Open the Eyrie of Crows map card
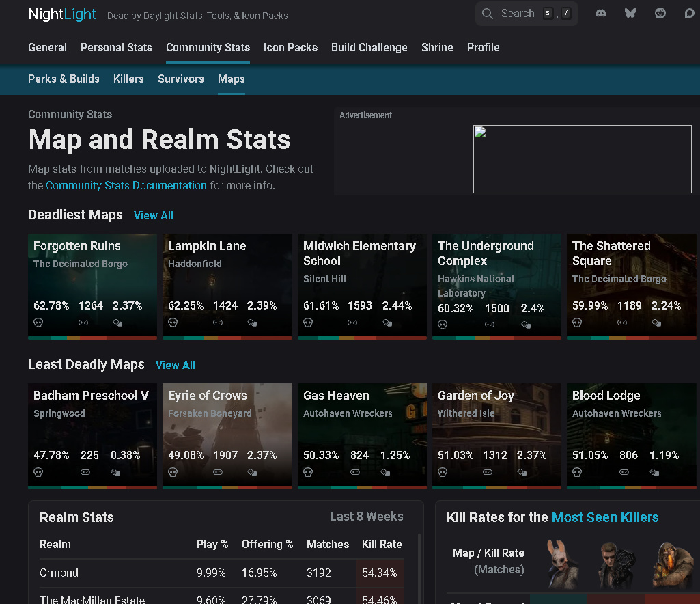Image resolution: width=700 pixels, height=604 pixels. (227, 436)
